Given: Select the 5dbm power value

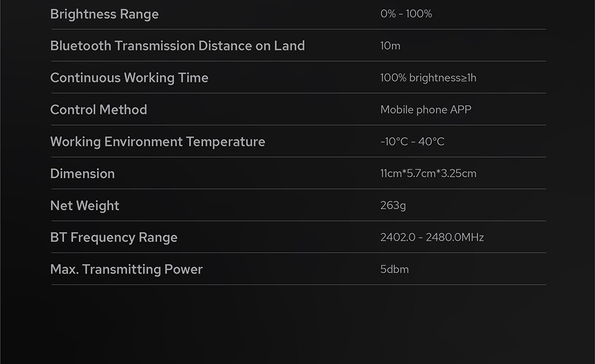Looking at the screenshot, I should point(394,270).
